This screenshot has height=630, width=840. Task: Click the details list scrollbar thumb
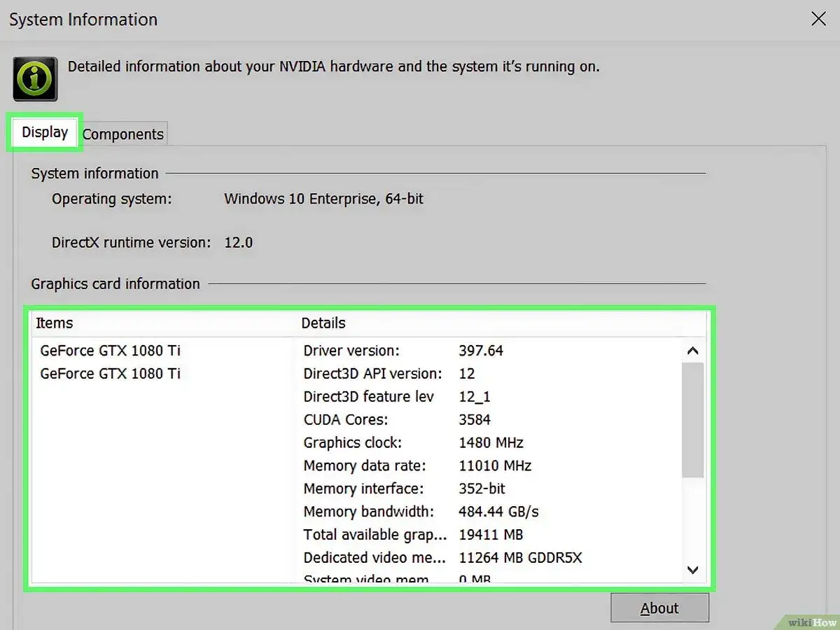pyautogui.click(x=693, y=421)
